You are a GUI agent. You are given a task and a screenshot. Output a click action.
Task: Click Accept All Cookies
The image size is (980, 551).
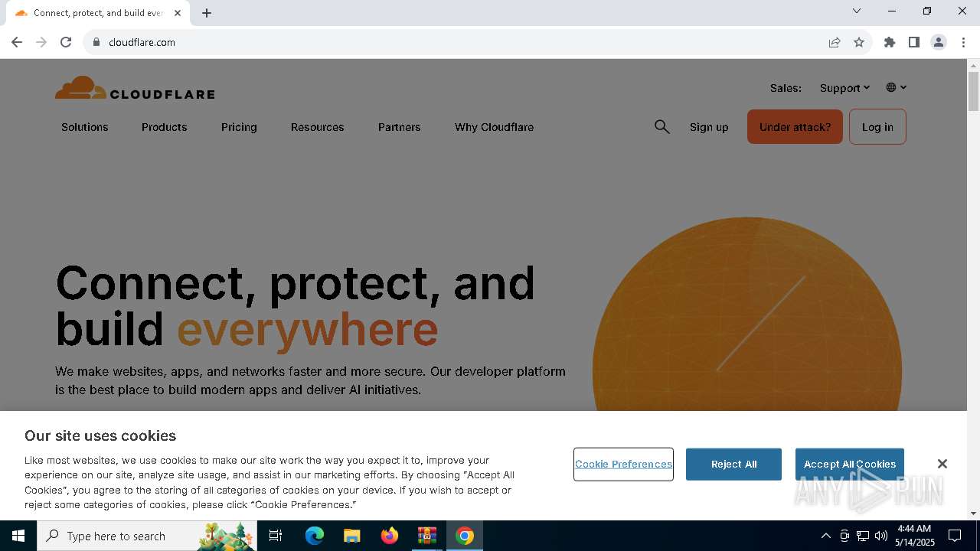point(850,465)
